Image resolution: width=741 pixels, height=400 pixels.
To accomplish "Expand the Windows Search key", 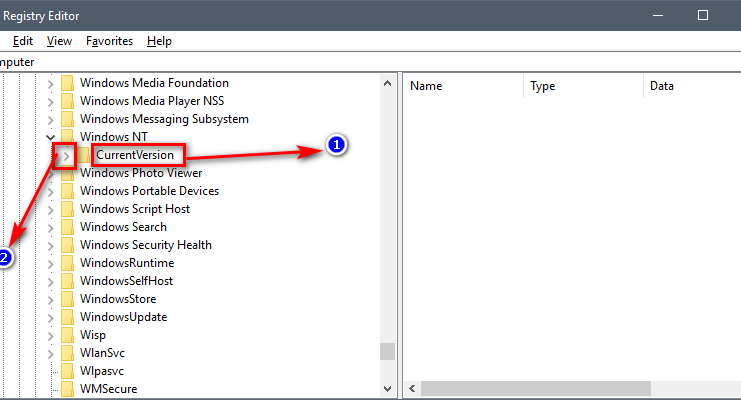I will 51,228.
